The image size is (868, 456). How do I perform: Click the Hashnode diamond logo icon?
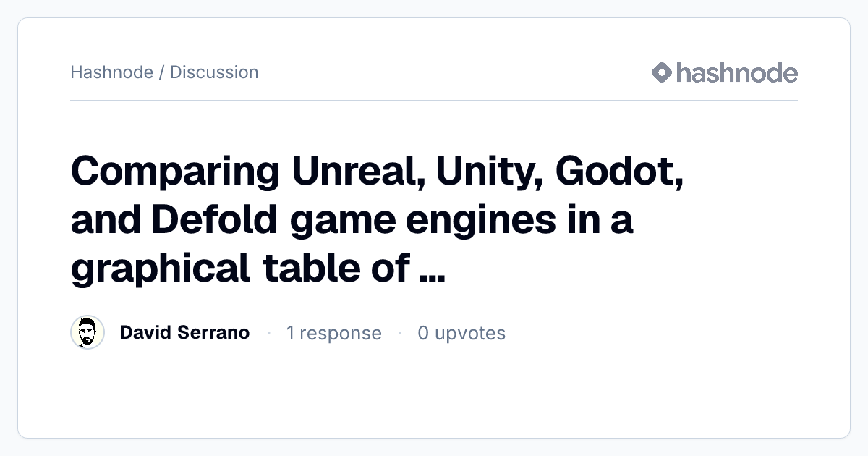pyautogui.click(x=662, y=72)
